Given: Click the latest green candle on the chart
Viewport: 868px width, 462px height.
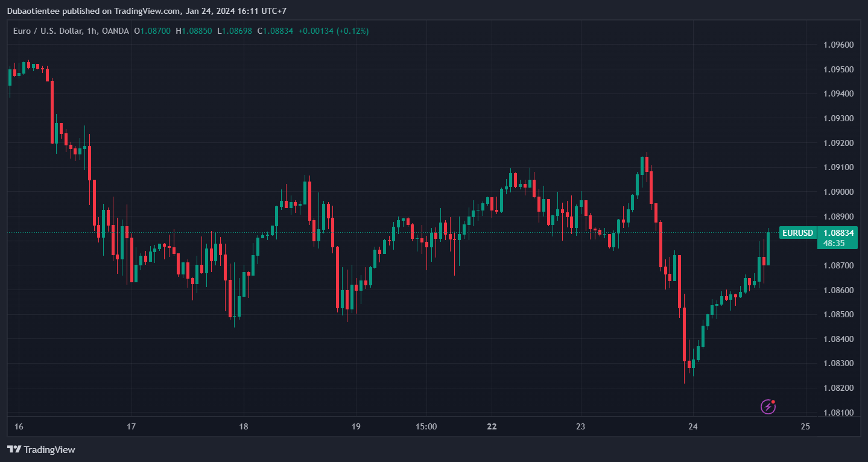Looking at the screenshot, I should (x=768, y=248).
